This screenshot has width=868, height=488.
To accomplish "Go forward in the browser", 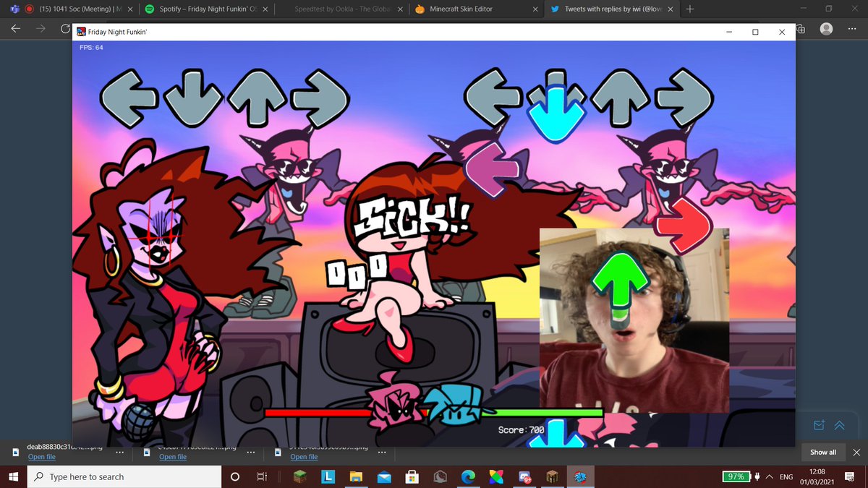I will click(x=41, y=30).
